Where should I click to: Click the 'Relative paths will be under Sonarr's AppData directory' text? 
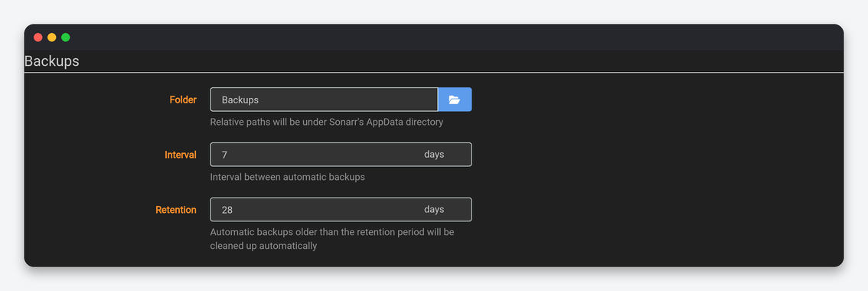click(x=327, y=122)
